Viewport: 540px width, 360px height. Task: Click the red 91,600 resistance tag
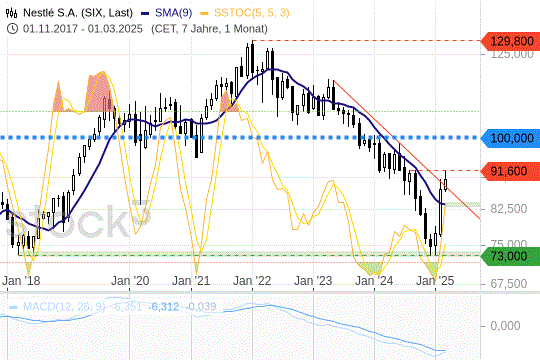coord(510,171)
